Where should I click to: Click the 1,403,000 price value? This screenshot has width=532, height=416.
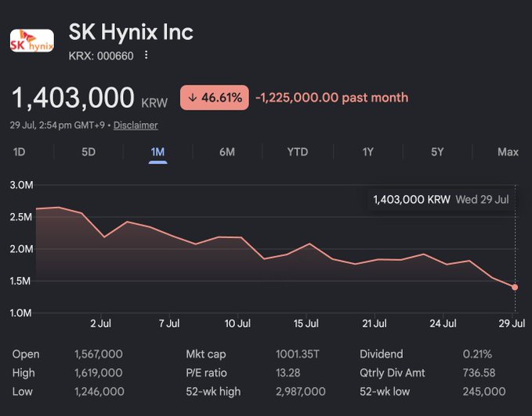click(73, 98)
